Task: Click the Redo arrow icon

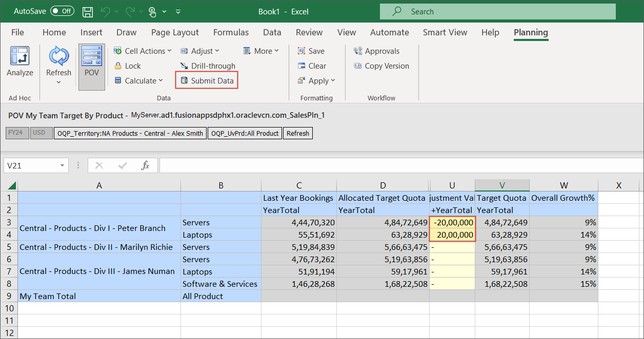Action: click(x=130, y=11)
